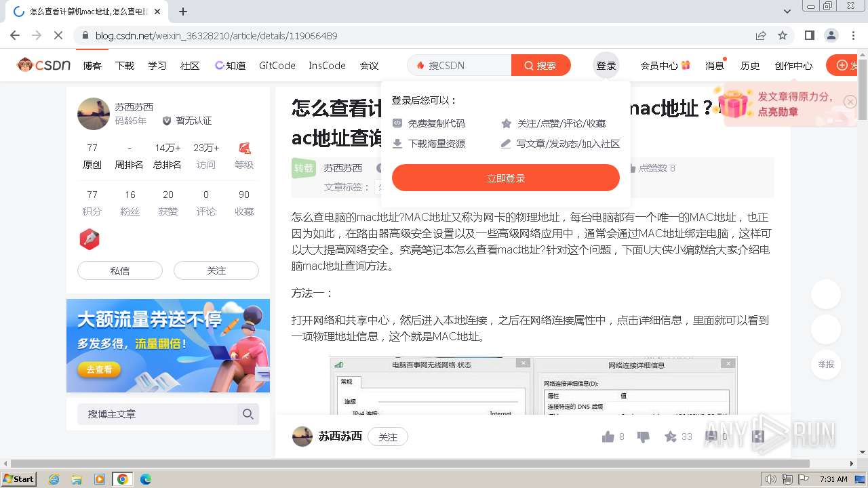Open media player from the taskbar
The height and width of the screenshot is (488, 868).
[100, 479]
